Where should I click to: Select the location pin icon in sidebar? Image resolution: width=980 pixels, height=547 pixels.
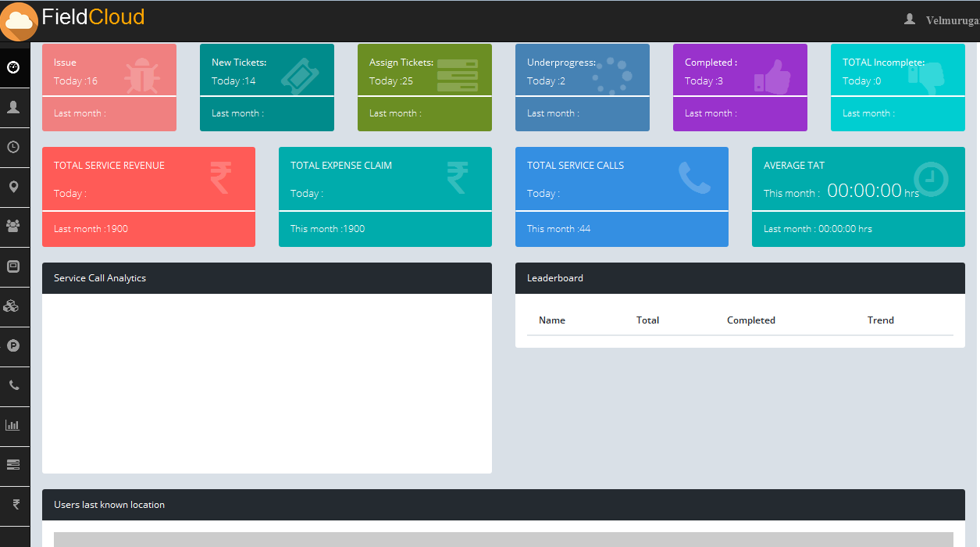pyautogui.click(x=13, y=187)
